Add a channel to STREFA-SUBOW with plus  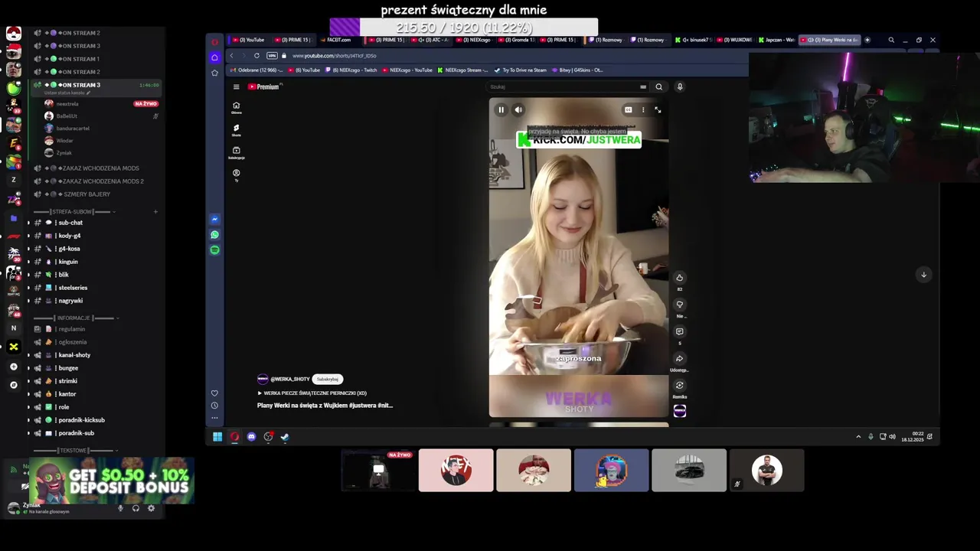[155, 211]
